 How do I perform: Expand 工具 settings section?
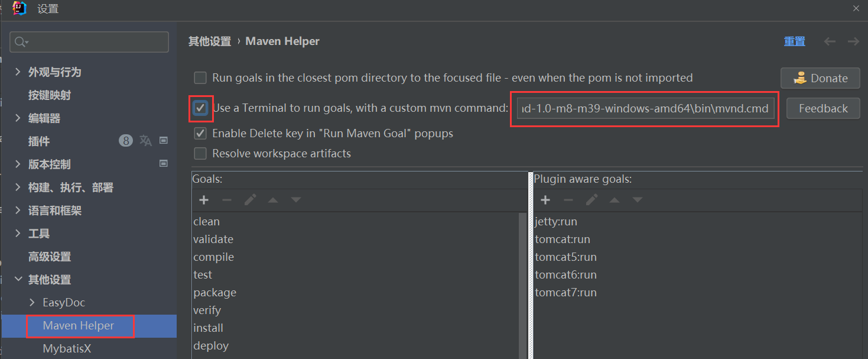coord(18,233)
